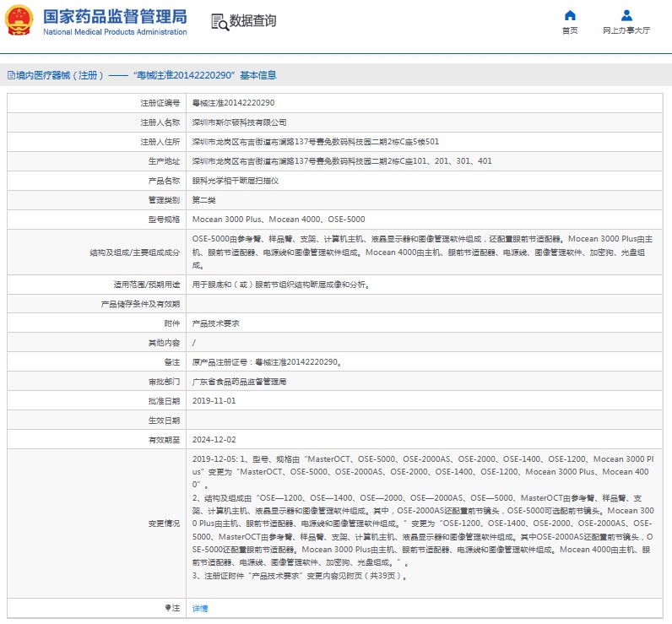The height and width of the screenshot is (624, 672).
Task: Open the 详情 link
Action: (x=200, y=608)
